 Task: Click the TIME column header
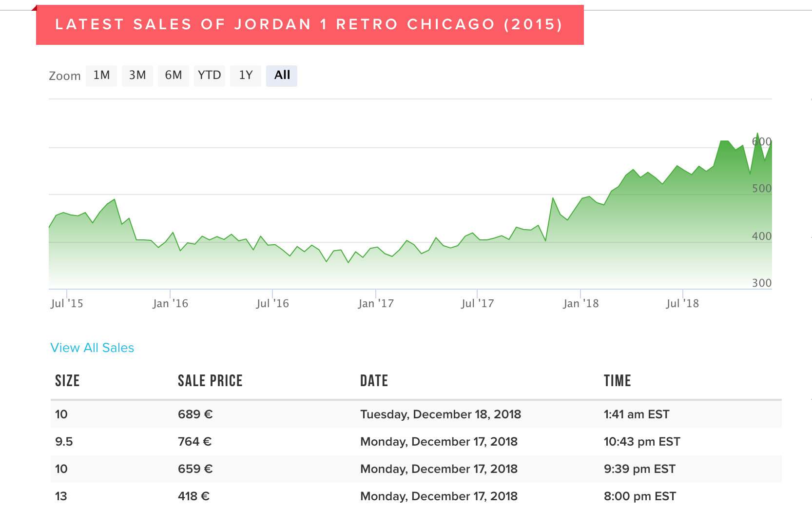[x=617, y=381]
